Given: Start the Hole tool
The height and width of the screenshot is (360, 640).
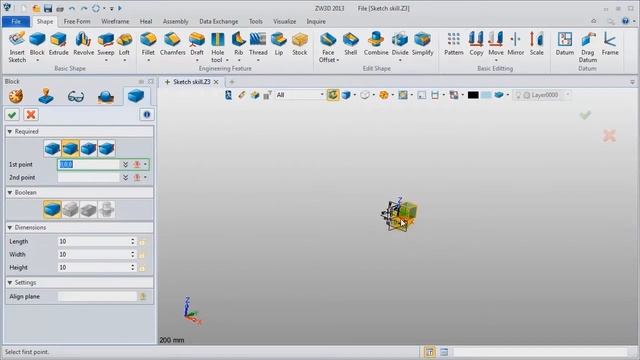Looking at the screenshot, I should click(218, 47).
